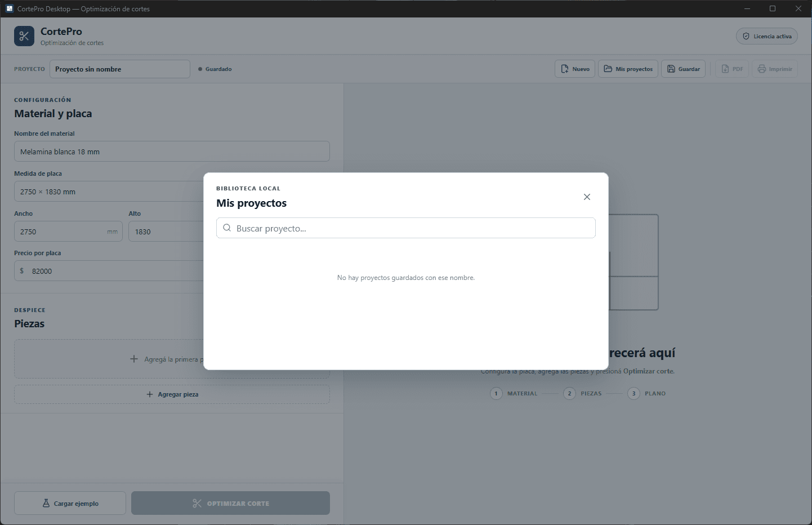Click the Agregar pieza button
812x525 pixels.
click(172, 394)
